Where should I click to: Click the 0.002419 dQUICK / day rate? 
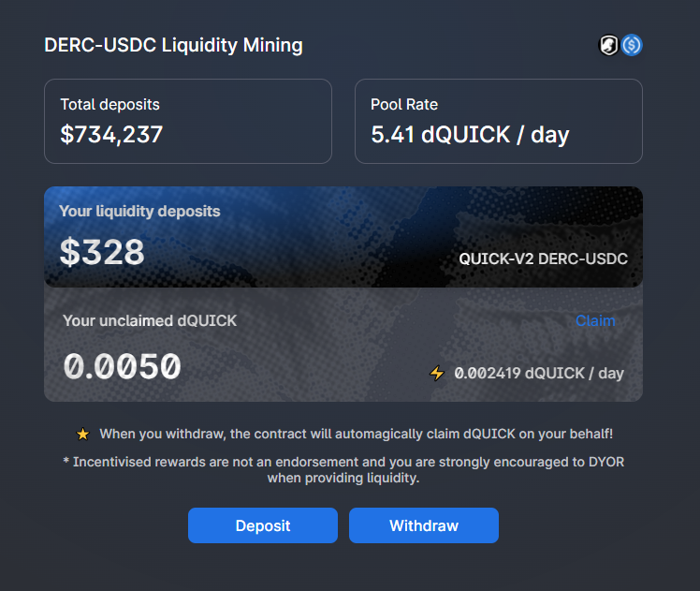[x=539, y=373]
